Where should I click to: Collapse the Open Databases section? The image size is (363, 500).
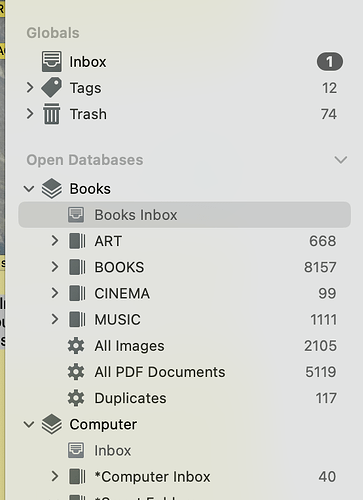coord(341,160)
